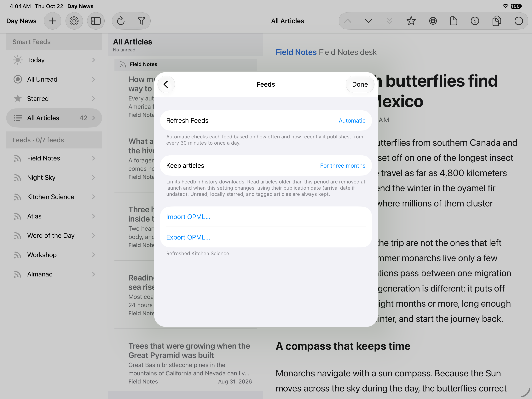Expand chevron next to Starred
532x399 pixels.
click(x=94, y=99)
